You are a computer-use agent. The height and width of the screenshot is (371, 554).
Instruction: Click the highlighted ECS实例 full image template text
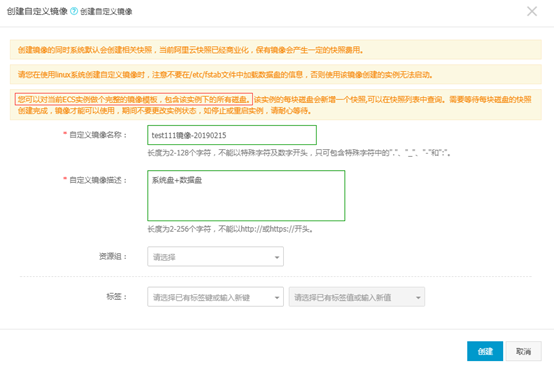coord(134,99)
